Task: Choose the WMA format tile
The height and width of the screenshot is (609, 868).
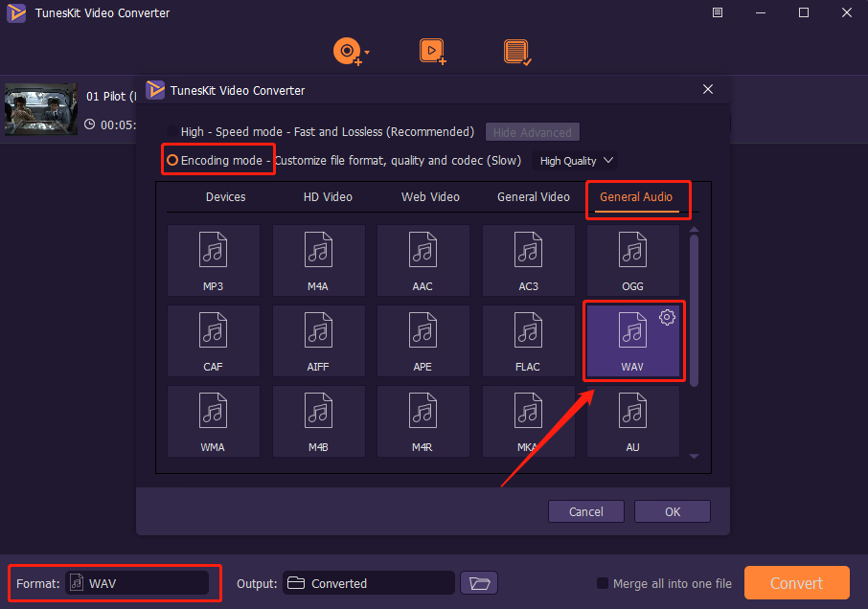Action: point(213,421)
